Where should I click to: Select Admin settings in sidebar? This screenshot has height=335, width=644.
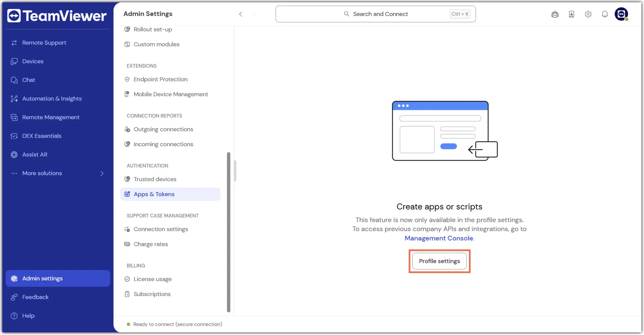pyautogui.click(x=58, y=278)
